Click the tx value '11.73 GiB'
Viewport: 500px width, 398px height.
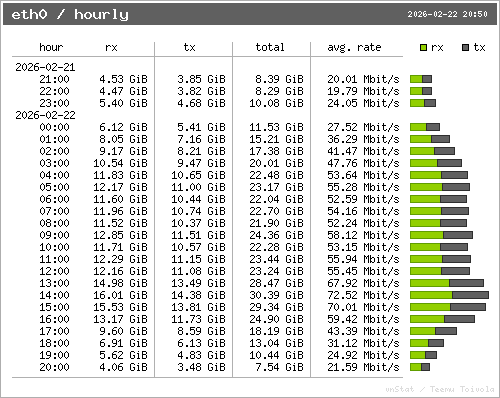point(198,319)
